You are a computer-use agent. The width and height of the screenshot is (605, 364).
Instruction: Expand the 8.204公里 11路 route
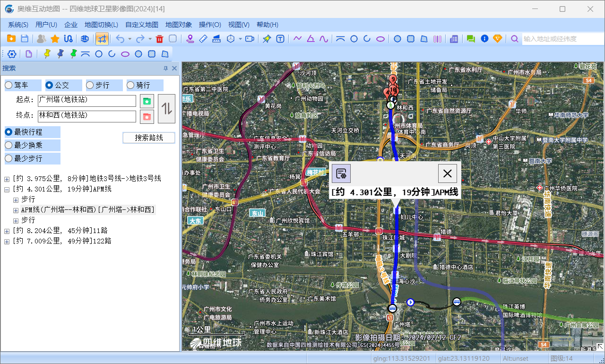[x=7, y=231]
